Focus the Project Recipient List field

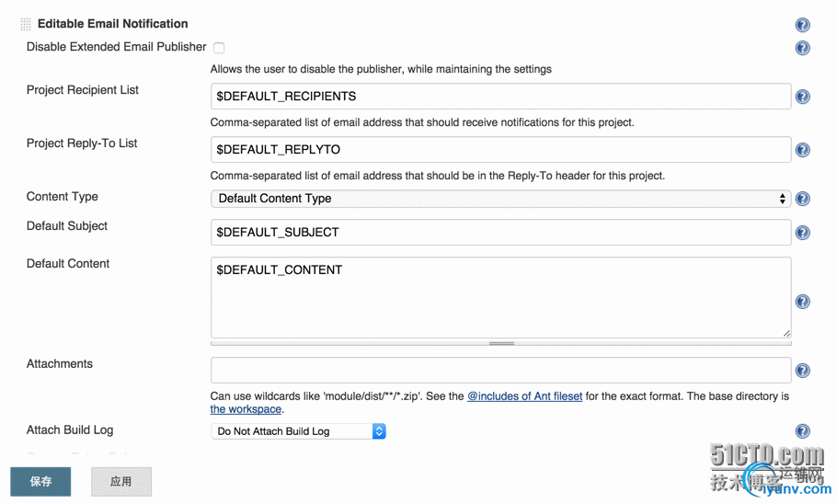point(500,96)
